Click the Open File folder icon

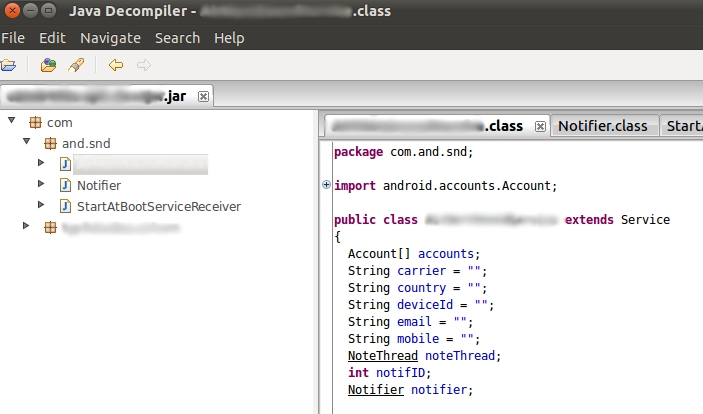8,66
